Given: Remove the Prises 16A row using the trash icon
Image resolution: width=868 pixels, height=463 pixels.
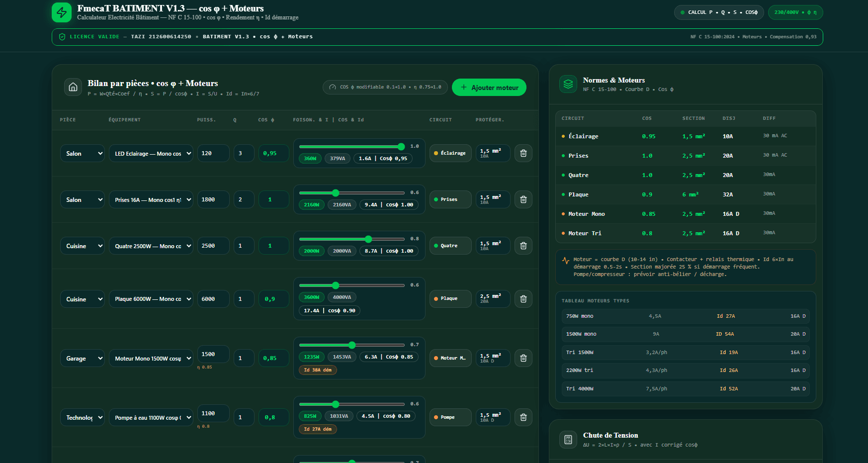Looking at the screenshot, I should 523,199.
